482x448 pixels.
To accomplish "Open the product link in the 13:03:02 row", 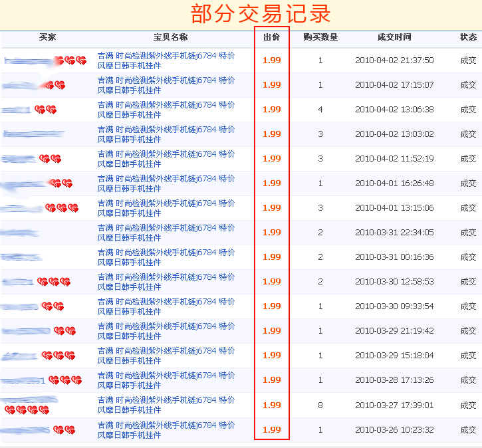I will coord(166,134).
